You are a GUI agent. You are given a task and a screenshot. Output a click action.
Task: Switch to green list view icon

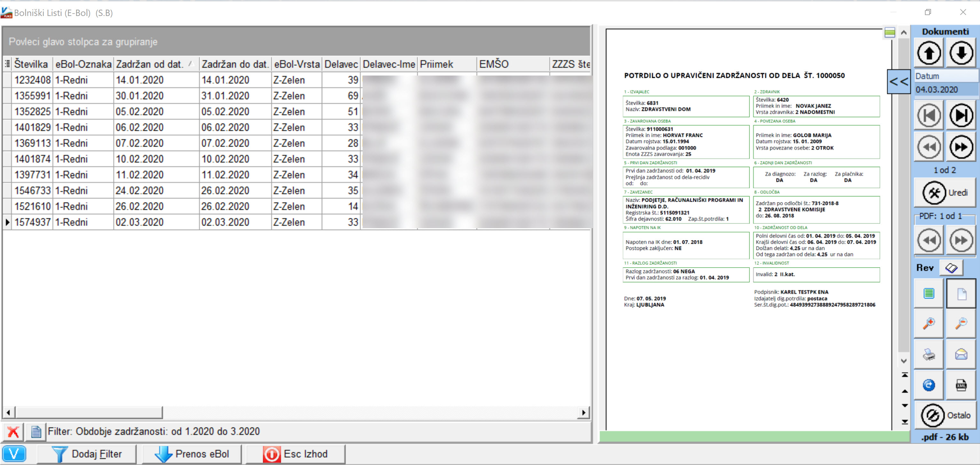point(929,293)
